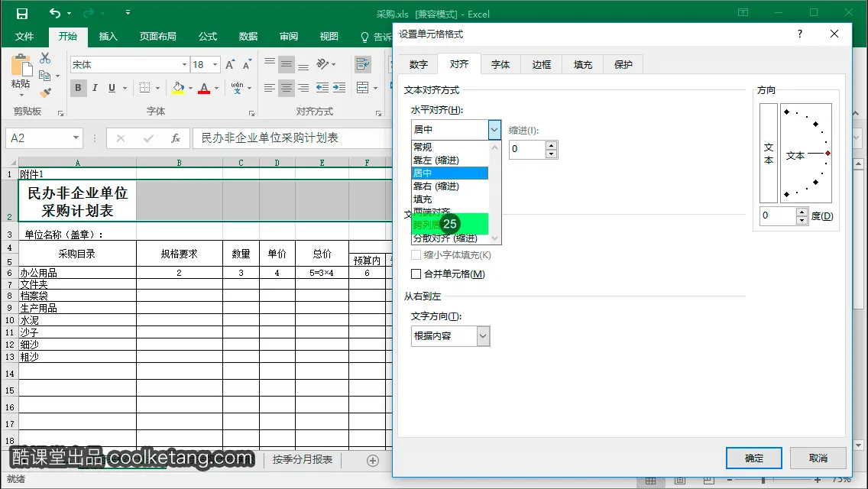
Task: Click the Wrap Text icon
Action: tap(363, 64)
